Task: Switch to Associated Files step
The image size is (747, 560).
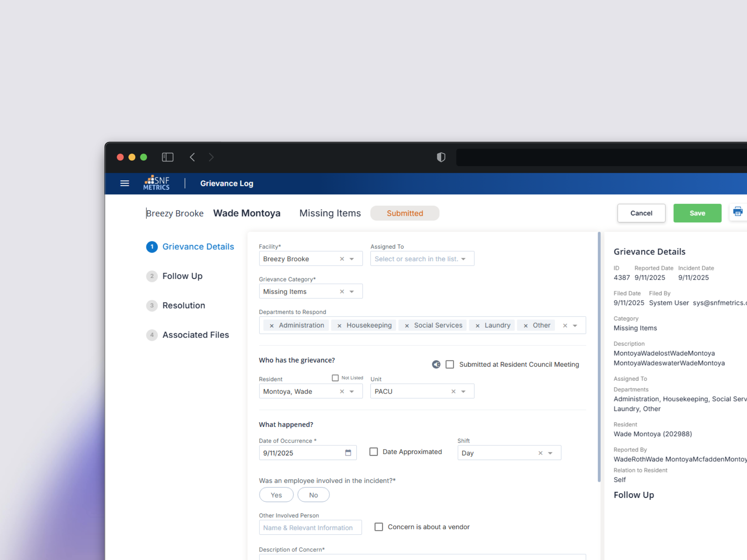Action: click(x=195, y=335)
